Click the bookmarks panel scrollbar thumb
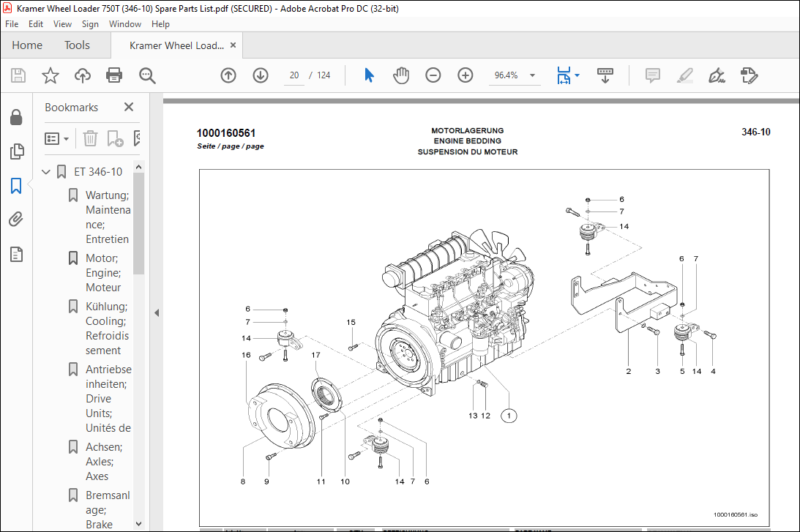This screenshot has width=800, height=532. pyautogui.click(x=138, y=223)
